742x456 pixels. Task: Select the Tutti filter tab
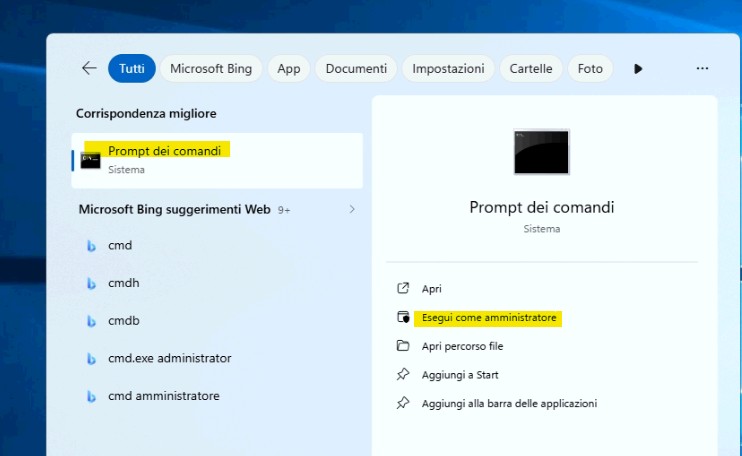(132, 69)
